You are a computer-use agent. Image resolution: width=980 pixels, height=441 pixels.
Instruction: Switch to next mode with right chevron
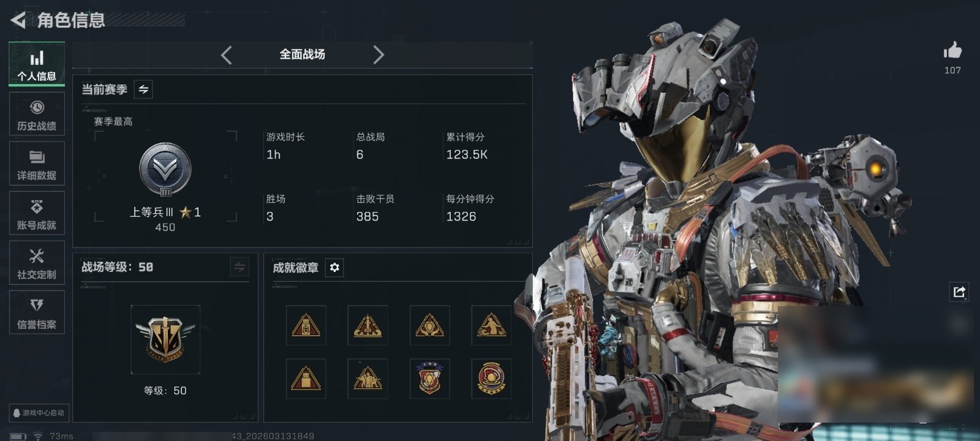click(x=379, y=55)
